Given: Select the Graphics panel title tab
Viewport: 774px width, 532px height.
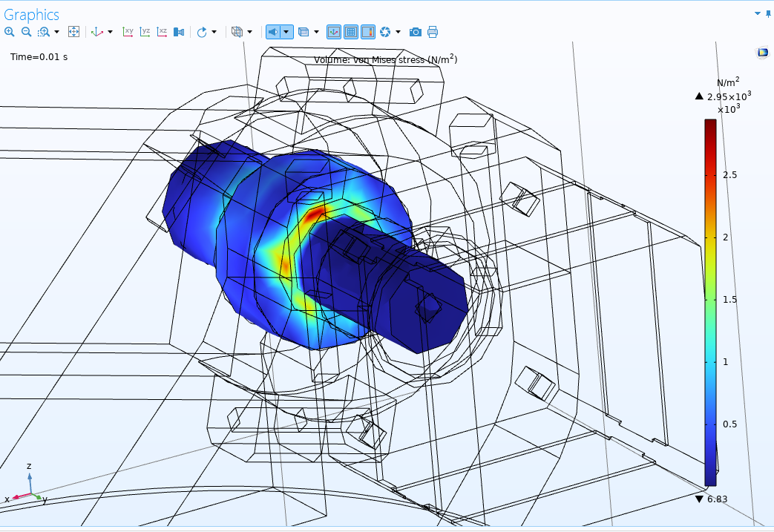Looking at the screenshot, I should 31,14.
